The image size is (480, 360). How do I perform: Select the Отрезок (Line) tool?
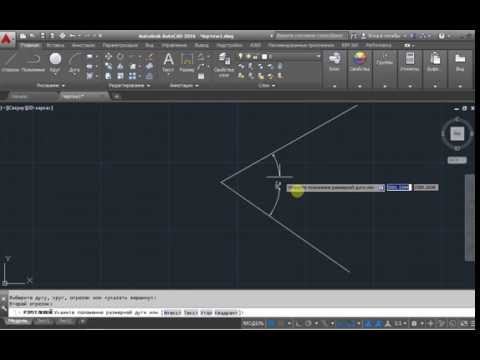pos(10,63)
